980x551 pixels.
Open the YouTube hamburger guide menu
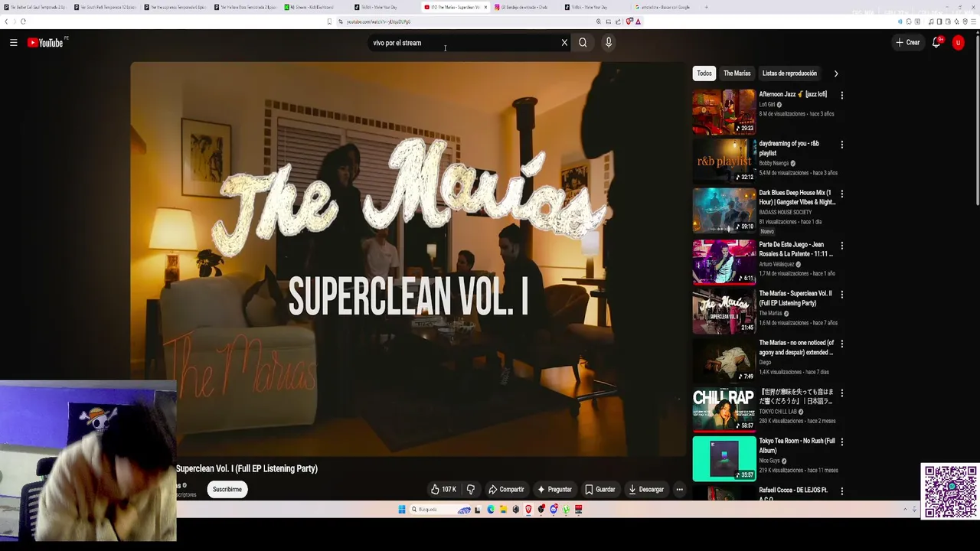pyautogui.click(x=13, y=43)
